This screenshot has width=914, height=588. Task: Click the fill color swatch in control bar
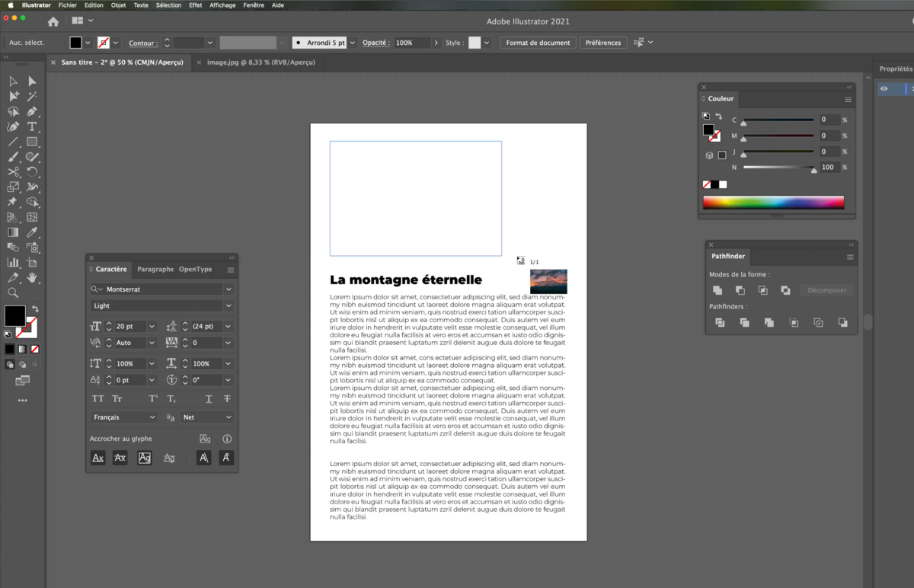[76, 43]
